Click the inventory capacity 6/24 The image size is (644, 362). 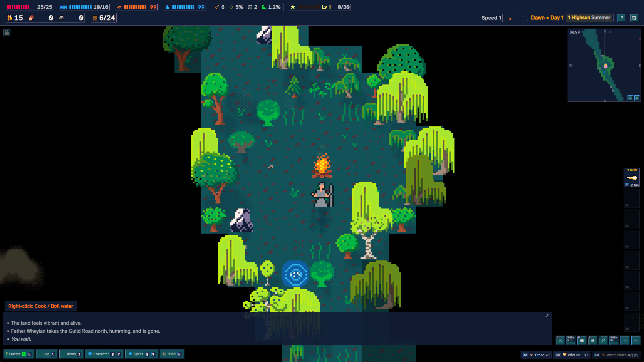[x=104, y=18]
